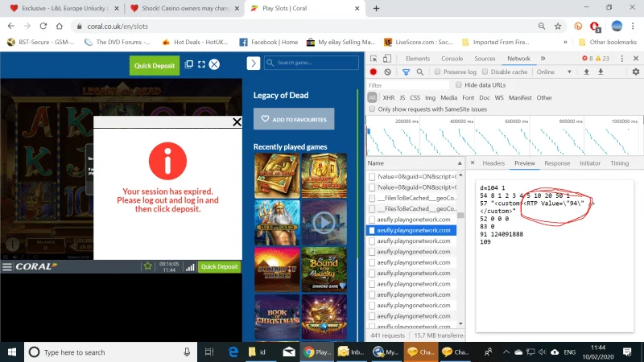Click Add to Favourites button
This screenshot has width=644, height=362.
point(294,119)
